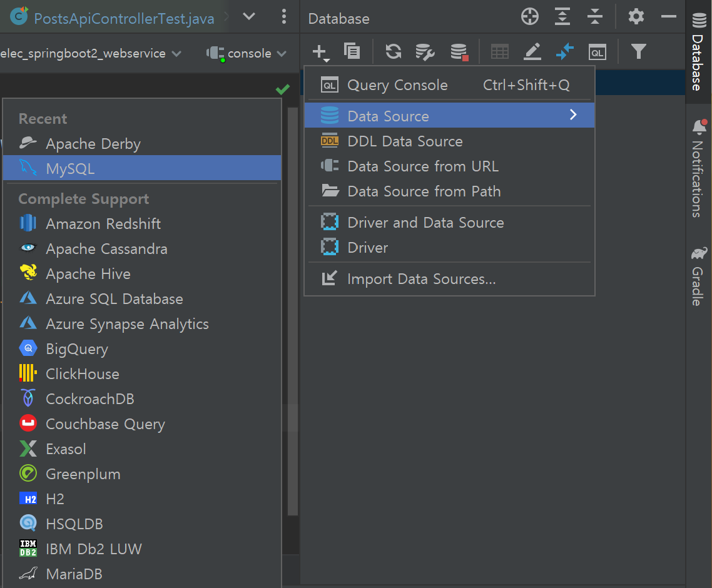This screenshot has width=712, height=588.
Task: Click the Select Opened File target icon
Action: tap(530, 17)
